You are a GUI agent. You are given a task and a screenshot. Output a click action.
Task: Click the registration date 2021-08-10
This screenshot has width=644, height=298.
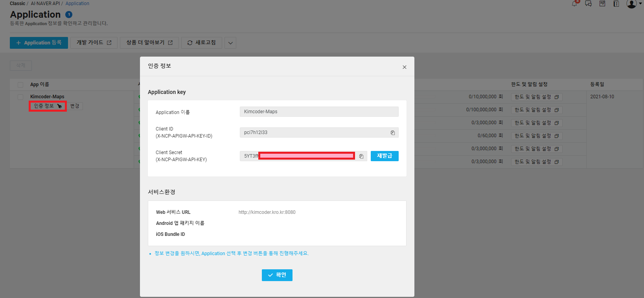(602, 97)
